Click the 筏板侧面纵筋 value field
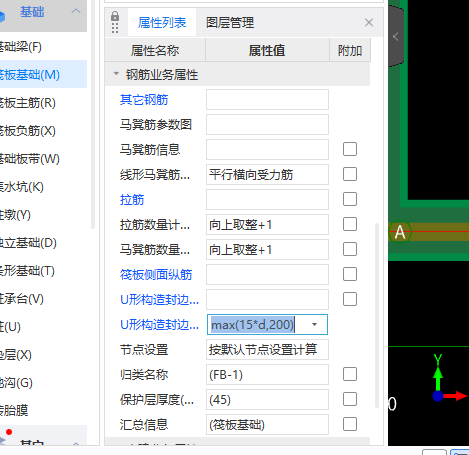Screen dimensions: 469x455 267,274
